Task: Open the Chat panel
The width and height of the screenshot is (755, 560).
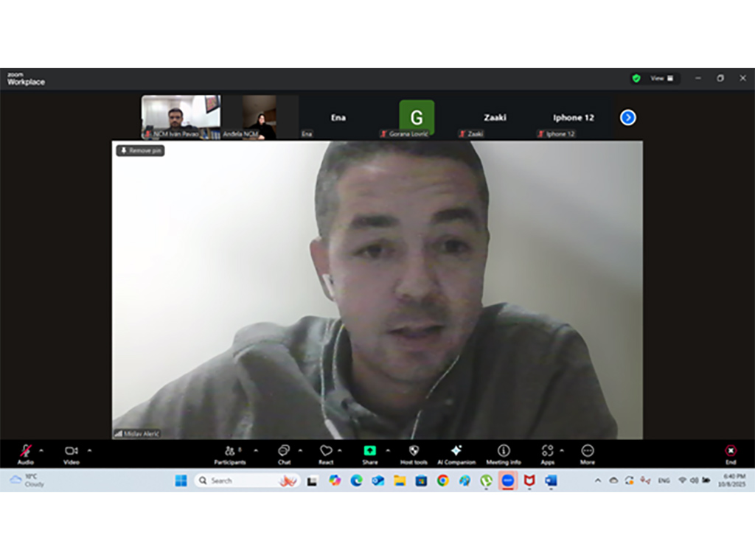Action: [x=284, y=453]
